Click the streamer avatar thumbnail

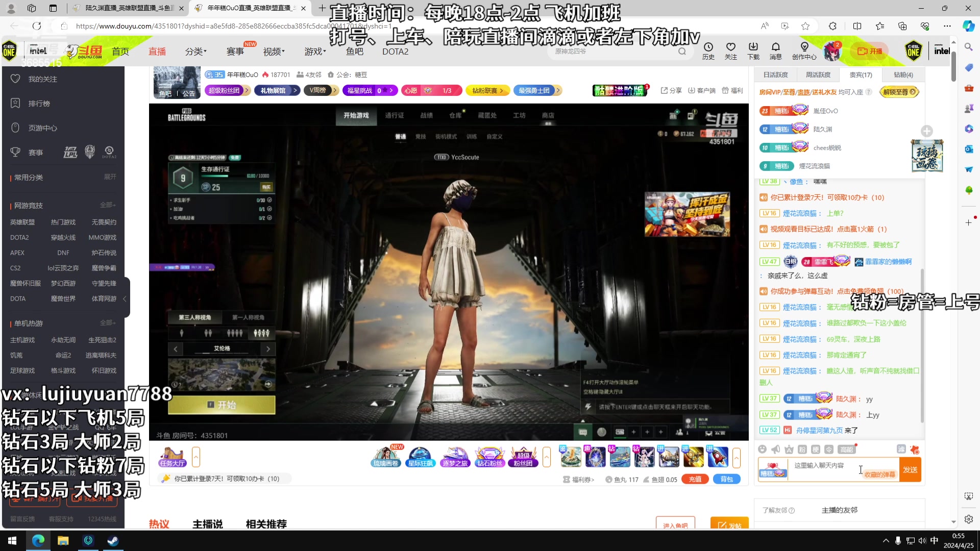[177, 82]
